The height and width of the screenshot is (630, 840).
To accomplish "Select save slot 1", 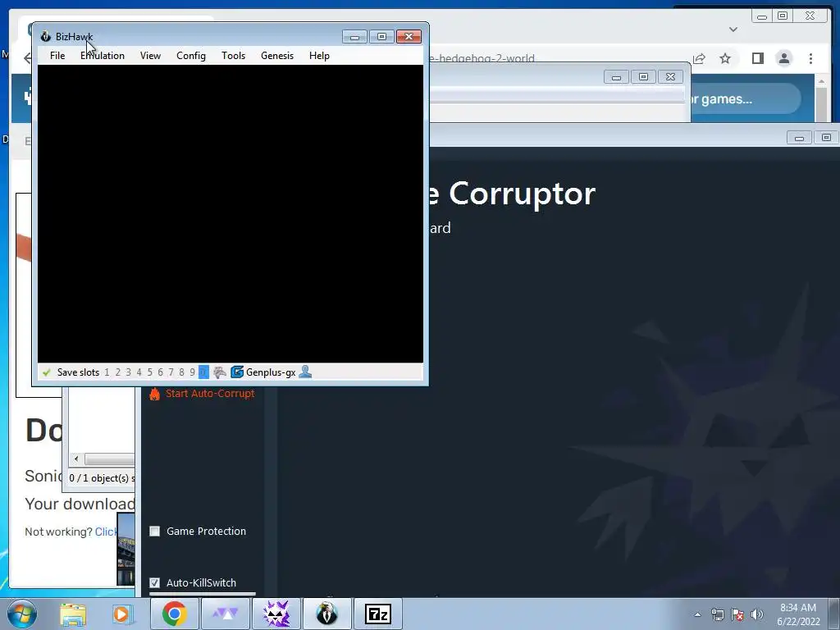I will (107, 372).
